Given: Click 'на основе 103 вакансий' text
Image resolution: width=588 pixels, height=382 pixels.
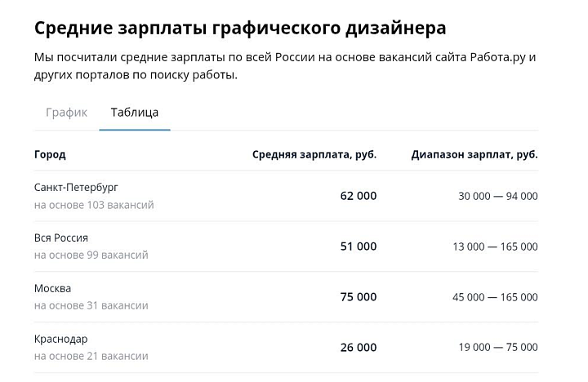Looking at the screenshot, I should [94, 205].
